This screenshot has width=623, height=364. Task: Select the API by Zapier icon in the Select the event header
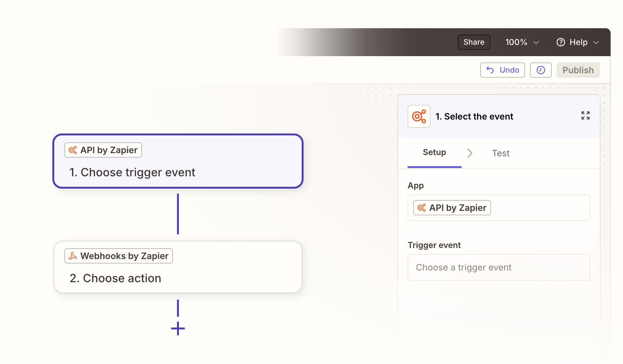point(419,116)
